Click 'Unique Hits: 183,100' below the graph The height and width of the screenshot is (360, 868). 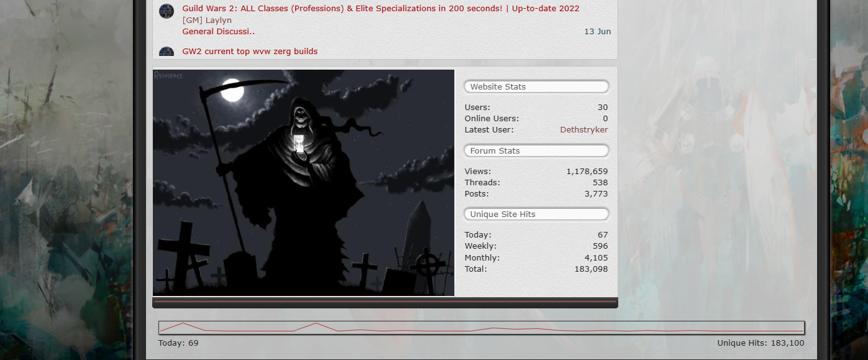[761, 343]
